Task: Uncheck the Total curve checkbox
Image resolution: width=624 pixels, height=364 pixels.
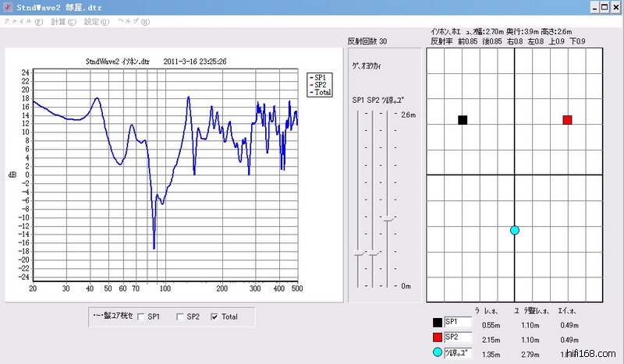Action: coord(214,316)
